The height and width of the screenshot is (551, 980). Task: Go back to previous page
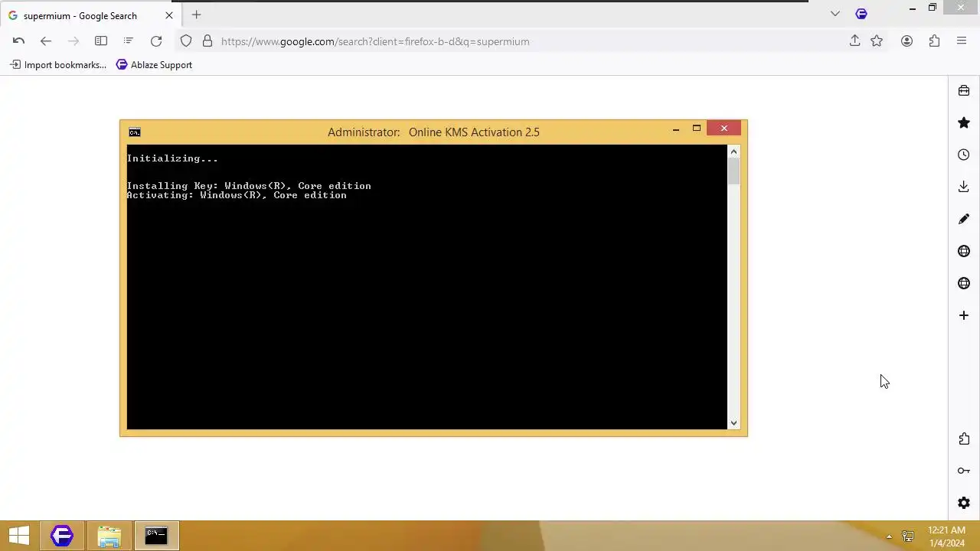coord(46,41)
